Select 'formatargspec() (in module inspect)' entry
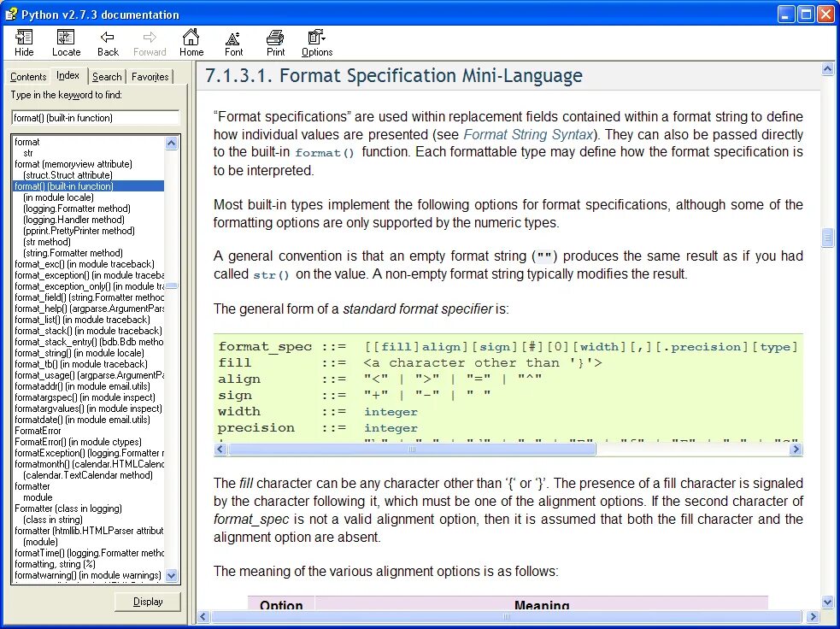 tap(85, 397)
